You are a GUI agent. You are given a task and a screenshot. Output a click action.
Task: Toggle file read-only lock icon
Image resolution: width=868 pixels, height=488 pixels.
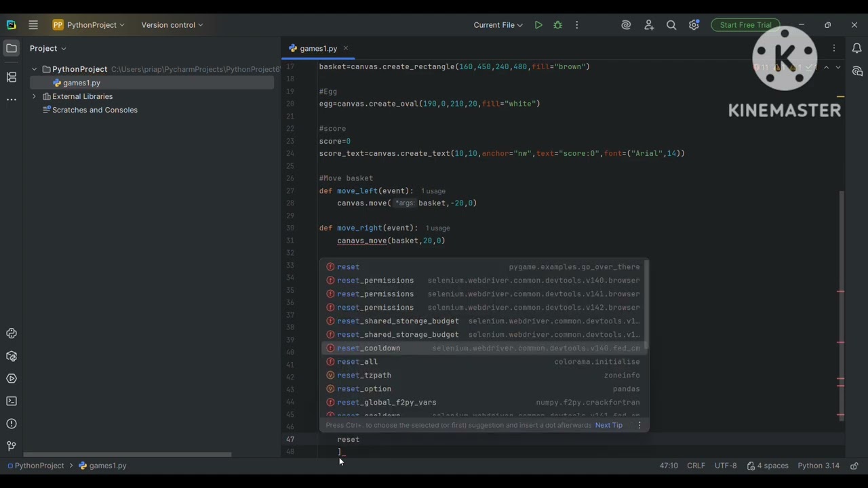854,466
